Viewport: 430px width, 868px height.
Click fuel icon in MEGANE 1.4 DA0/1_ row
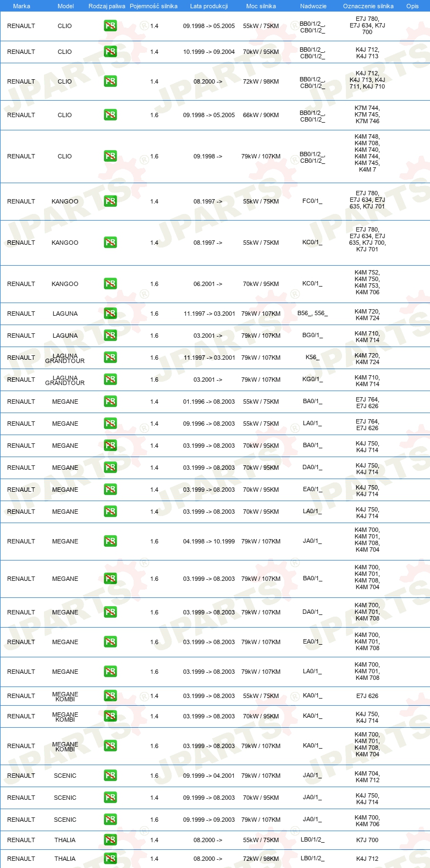click(111, 468)
